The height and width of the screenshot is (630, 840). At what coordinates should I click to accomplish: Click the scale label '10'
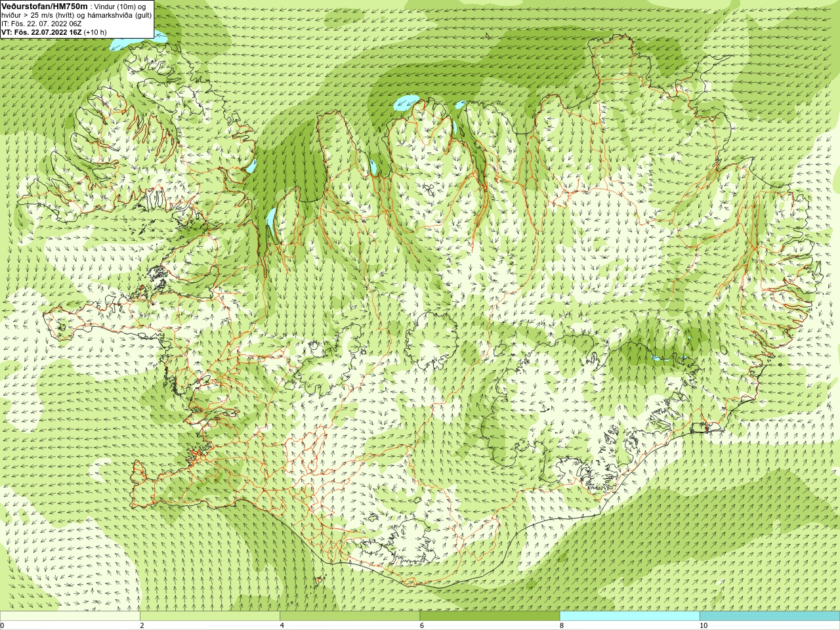tap(703, 626)
